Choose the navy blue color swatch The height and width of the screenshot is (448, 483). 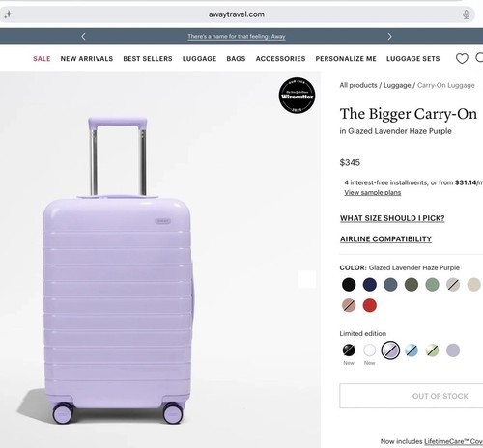[370, 285]
